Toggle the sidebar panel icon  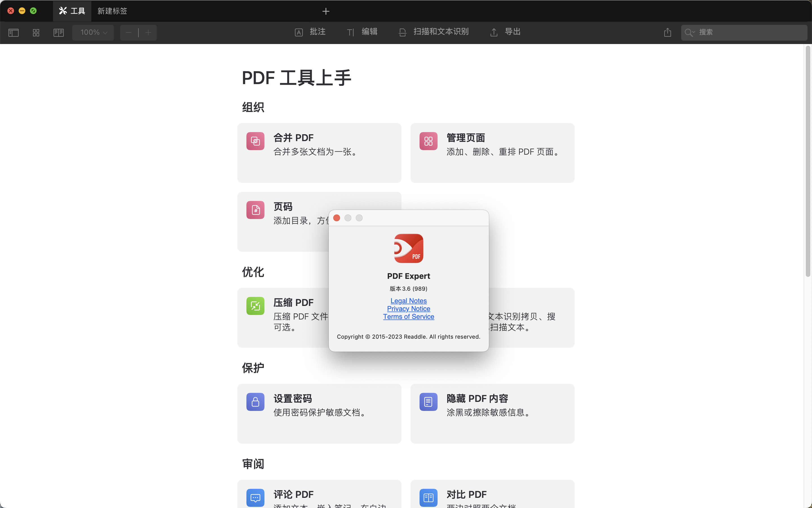14,32
